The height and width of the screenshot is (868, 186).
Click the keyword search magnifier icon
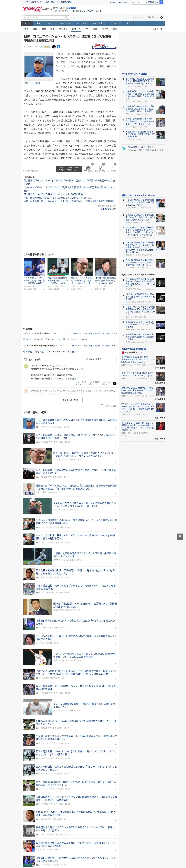[x=66, y=18]
